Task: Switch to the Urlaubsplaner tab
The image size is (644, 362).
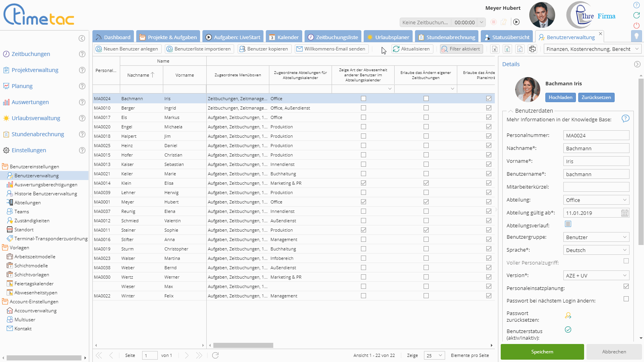Action: pyautogui.click(x=388, y=37)
